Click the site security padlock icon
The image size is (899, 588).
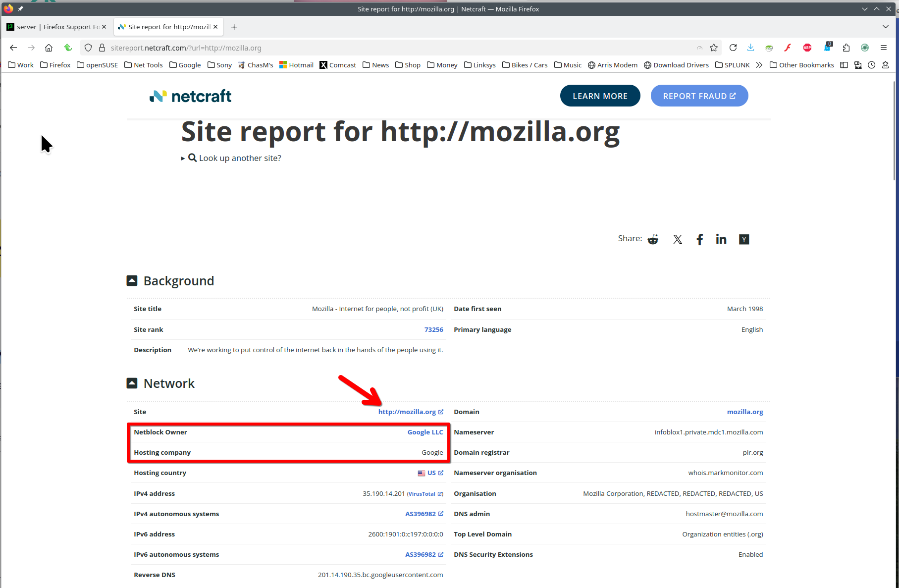pos(102,48)
